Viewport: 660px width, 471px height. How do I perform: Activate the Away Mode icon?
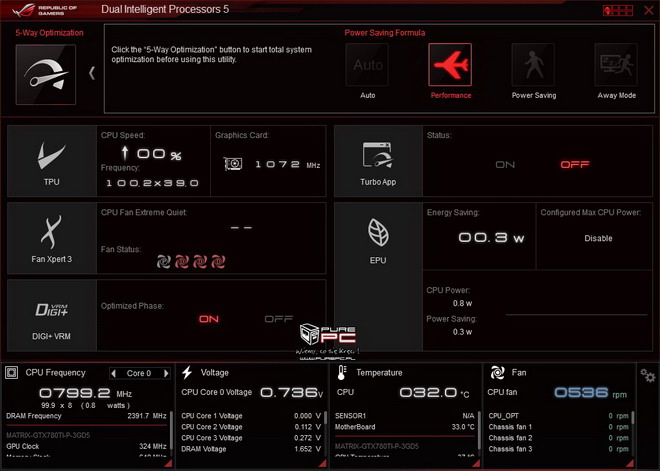click(616, 65)
